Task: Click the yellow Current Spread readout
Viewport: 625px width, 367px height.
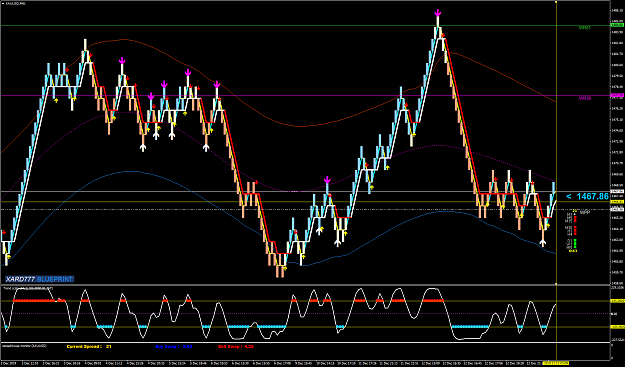Action: click(89, 347)
